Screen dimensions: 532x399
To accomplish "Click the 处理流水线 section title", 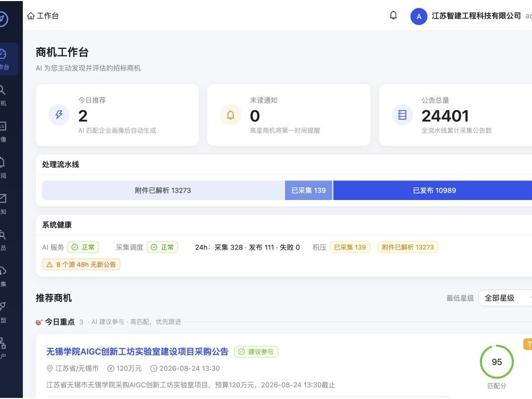I will coord(61,164).
